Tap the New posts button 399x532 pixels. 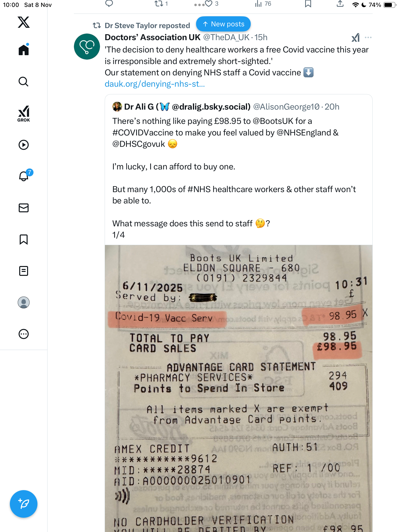[x=223, y=24]
